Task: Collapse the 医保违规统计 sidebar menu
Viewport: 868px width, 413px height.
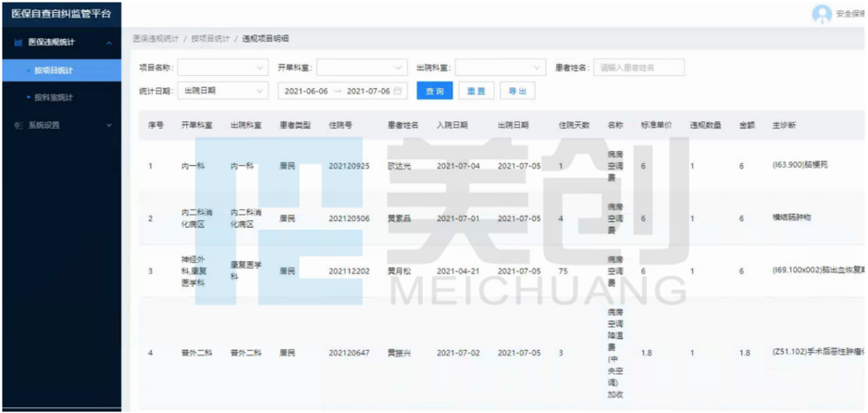Action: click(108, 43)
